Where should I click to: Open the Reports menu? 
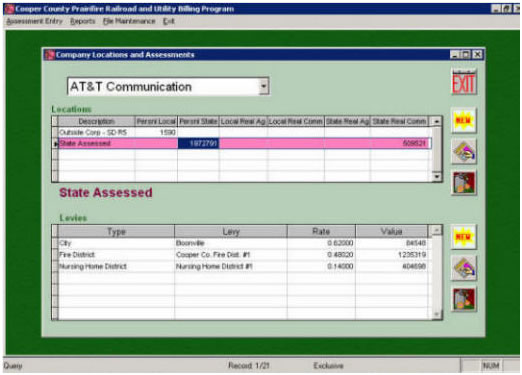pos(82,21)
